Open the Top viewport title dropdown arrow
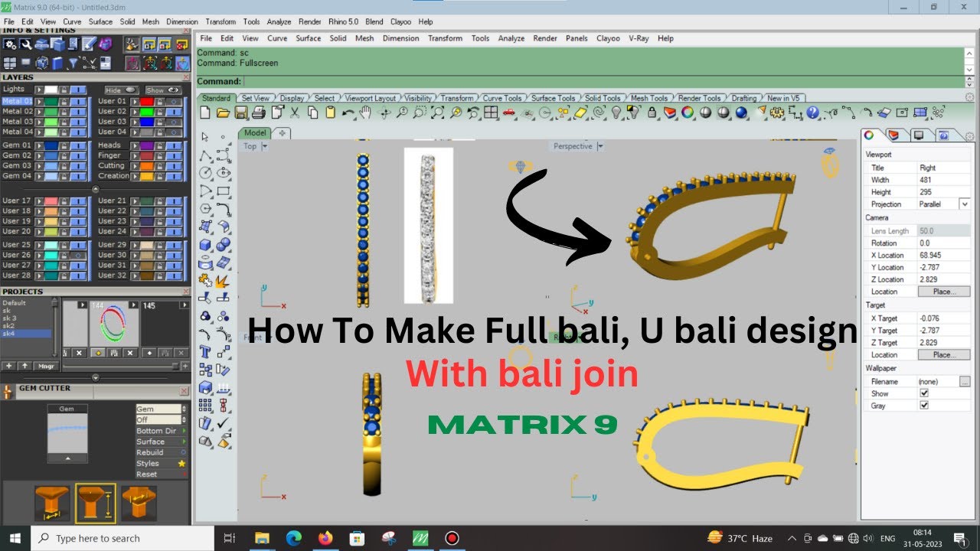Screen dimensions: 980x551 coord(264,146)
